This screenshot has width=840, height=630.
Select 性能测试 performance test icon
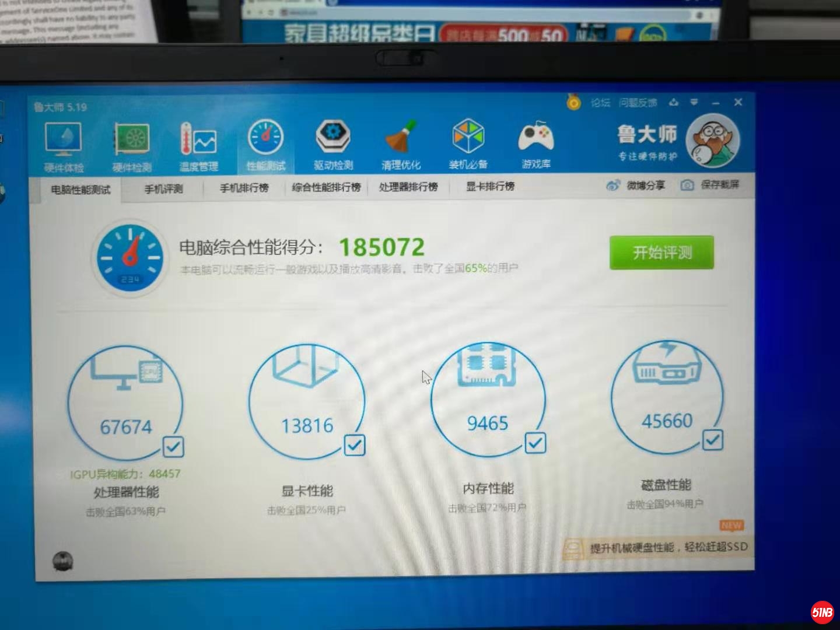pos(266,145)
